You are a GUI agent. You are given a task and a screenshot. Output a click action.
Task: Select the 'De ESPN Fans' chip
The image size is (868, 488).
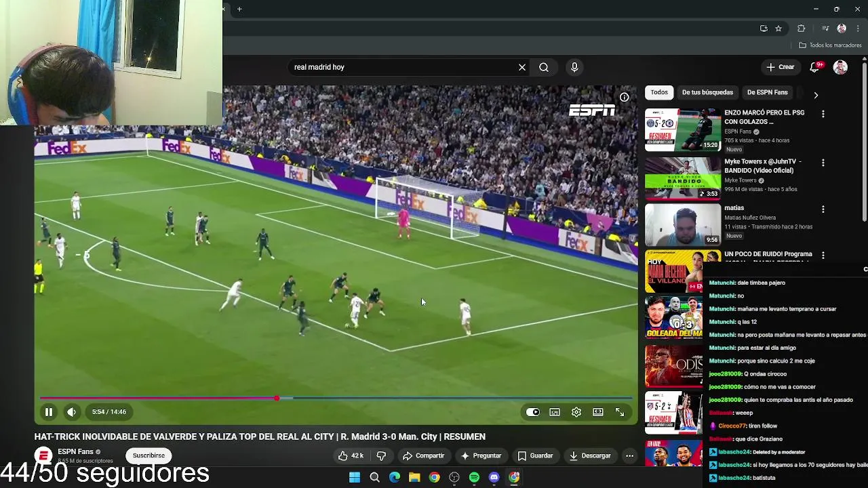point(768,92)
